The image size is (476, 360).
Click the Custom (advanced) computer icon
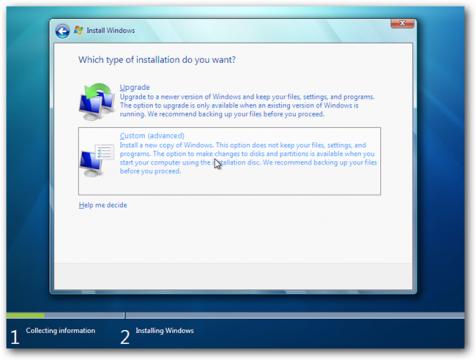[x=97, y=160]
